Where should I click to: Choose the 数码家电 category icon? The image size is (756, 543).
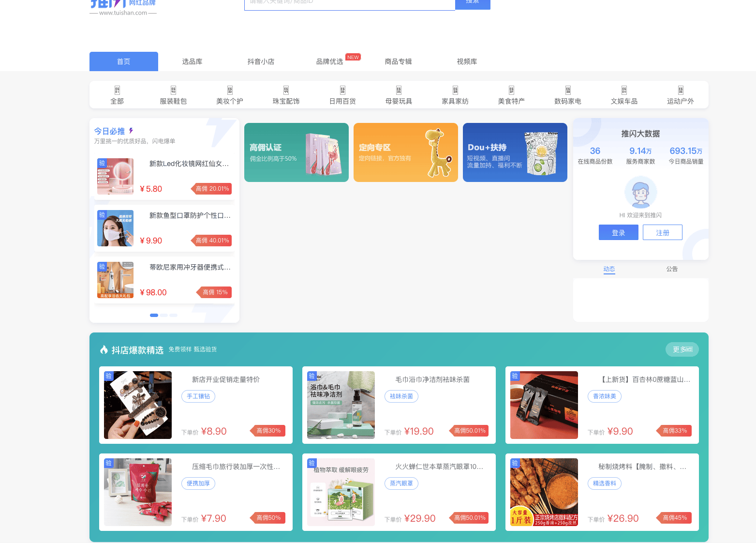tap(568, 90)
